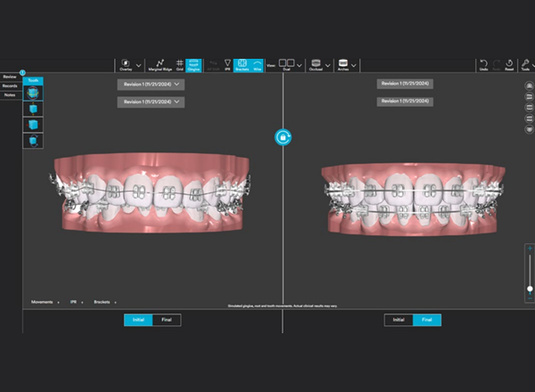The height and width of the screenshot is (392, 535).
Task: Open the Notes tab
Action: click(10, 94)
